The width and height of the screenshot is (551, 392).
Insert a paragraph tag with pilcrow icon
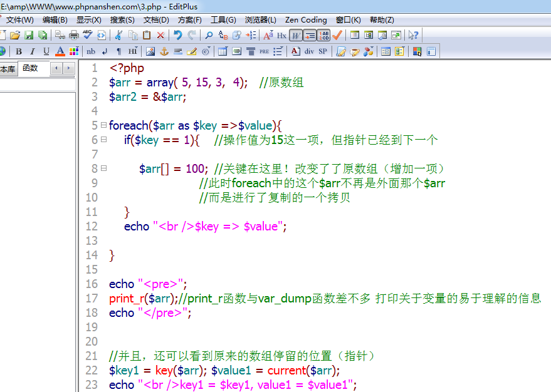(x=118, y=51)
